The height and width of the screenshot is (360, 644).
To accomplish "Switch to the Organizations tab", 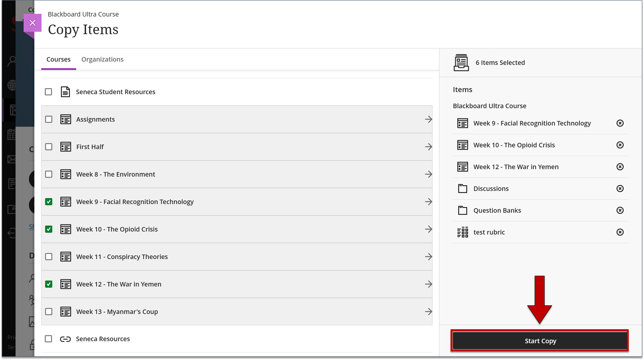I will [x=102, y=59].
